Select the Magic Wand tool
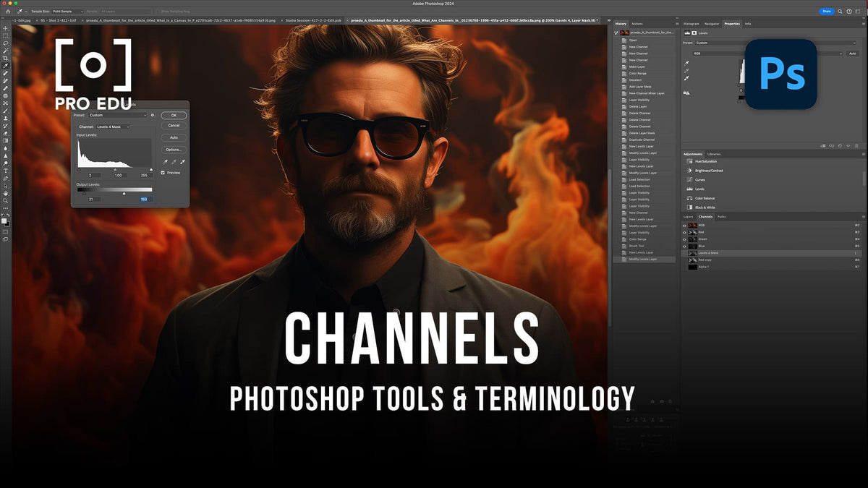 6,51
